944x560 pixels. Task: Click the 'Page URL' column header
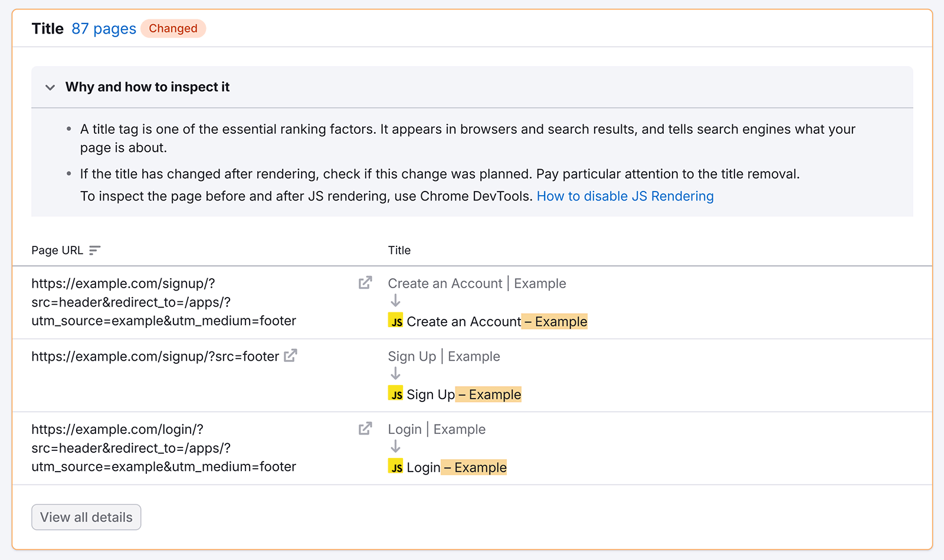pyautogui.click(x=57, y=251)
